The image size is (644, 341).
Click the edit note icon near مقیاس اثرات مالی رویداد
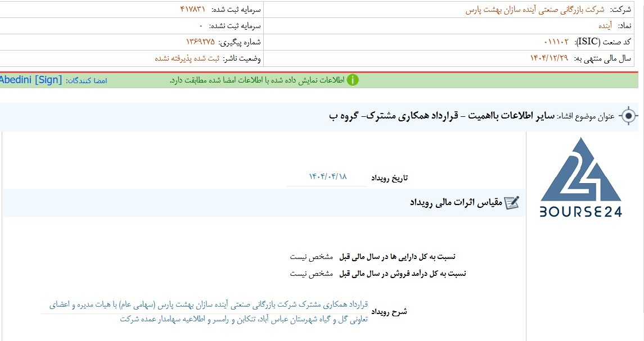coord(512,202)
